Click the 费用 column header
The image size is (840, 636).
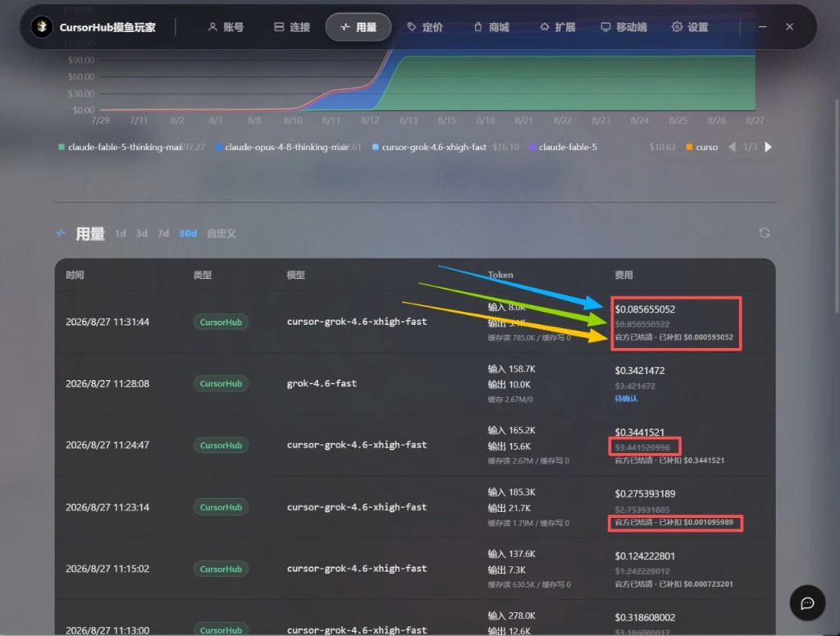coord(623,275)
